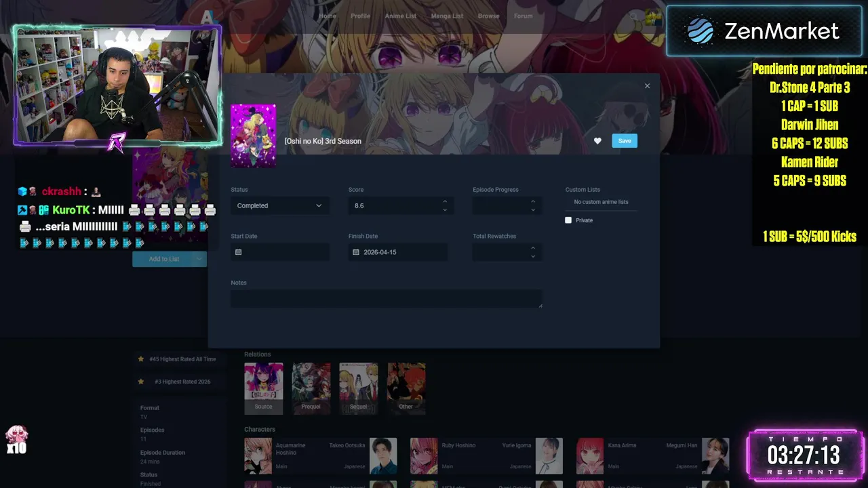Image resolution: width=868 pixels, height=488 pixels.
Task: Open the Status dropdown showing Completed
Action: 280,205
